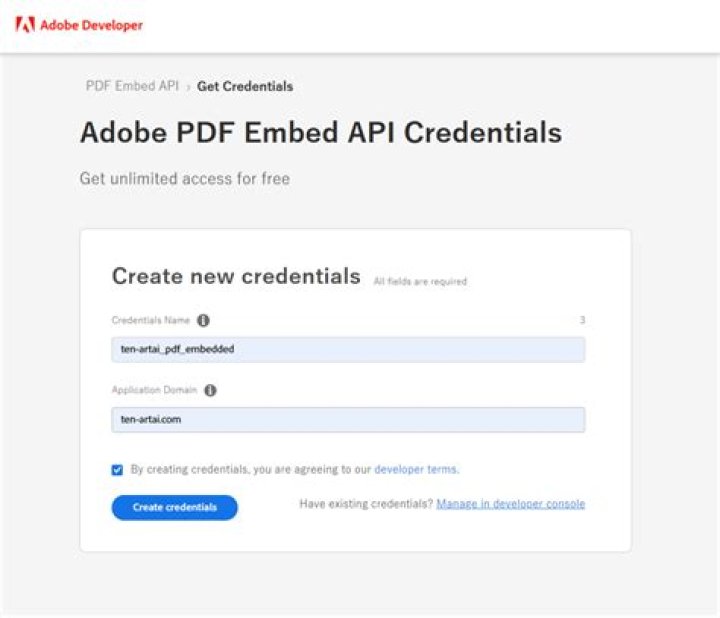Go to PDF Embed API breadcrumb
The height and width of the screenshot is (618, 720).
coord(132,86)
